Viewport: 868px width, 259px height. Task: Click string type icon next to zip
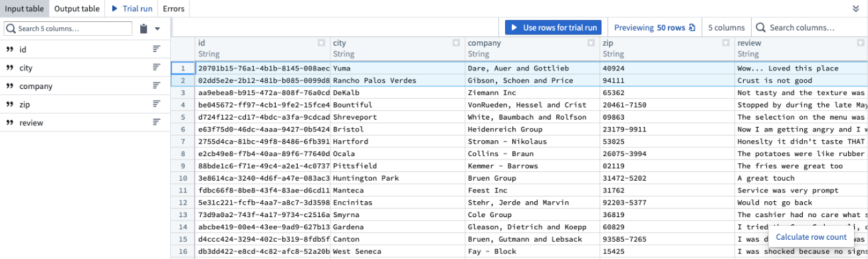point(9,105)
